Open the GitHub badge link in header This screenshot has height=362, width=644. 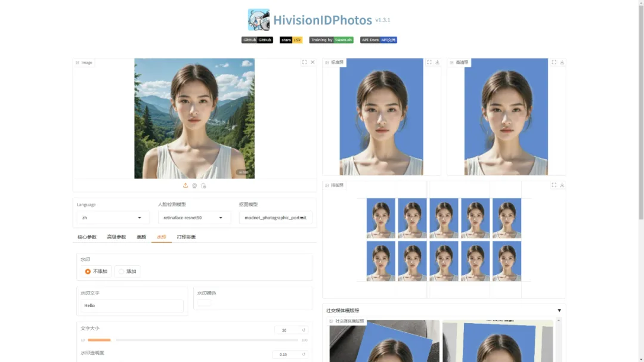[x=257, y=40]
